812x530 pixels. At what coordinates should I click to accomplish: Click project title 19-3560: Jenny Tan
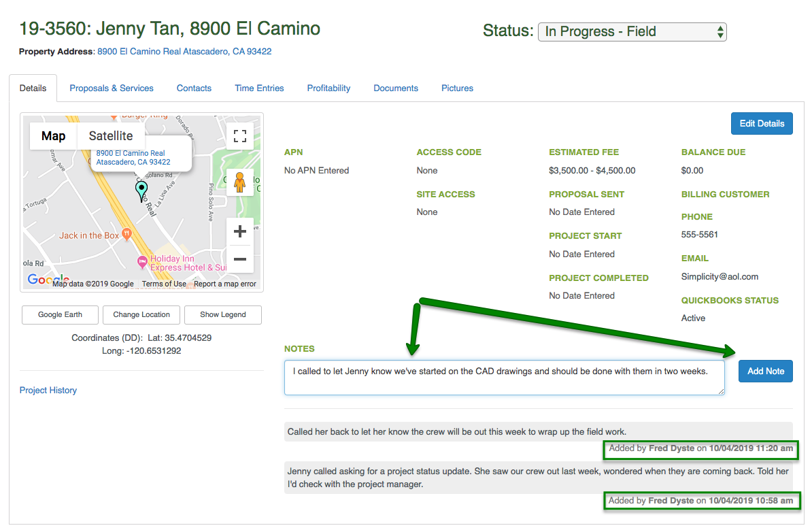tap(170, 29)
